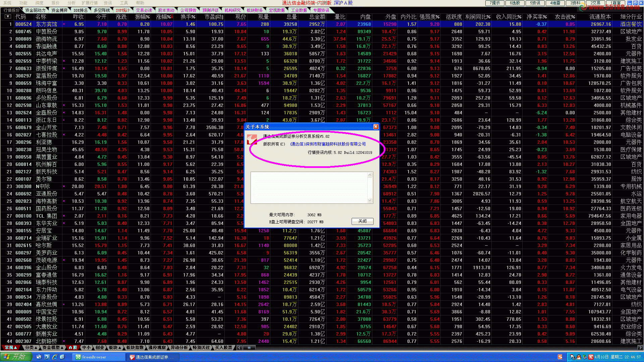Viewport: 644px width, 362px height.
Task: Open the 特别关注 bottom tab
Action: click(201, 348)
